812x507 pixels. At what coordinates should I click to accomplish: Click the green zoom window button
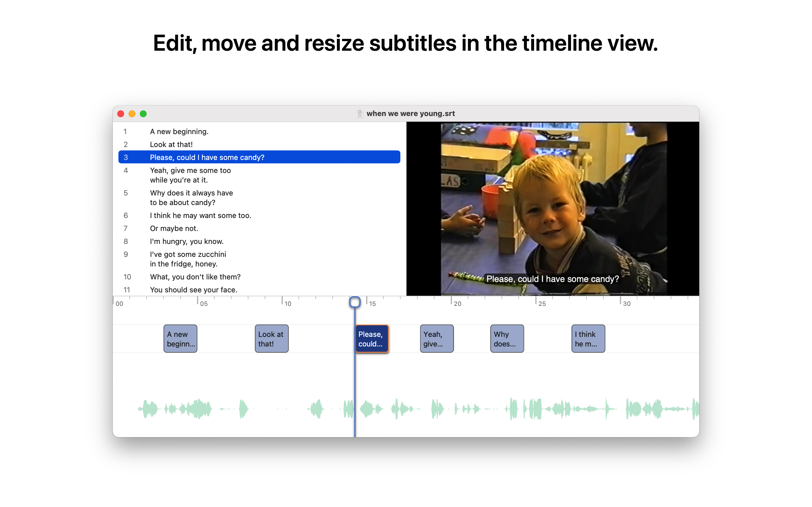[143, 114]
